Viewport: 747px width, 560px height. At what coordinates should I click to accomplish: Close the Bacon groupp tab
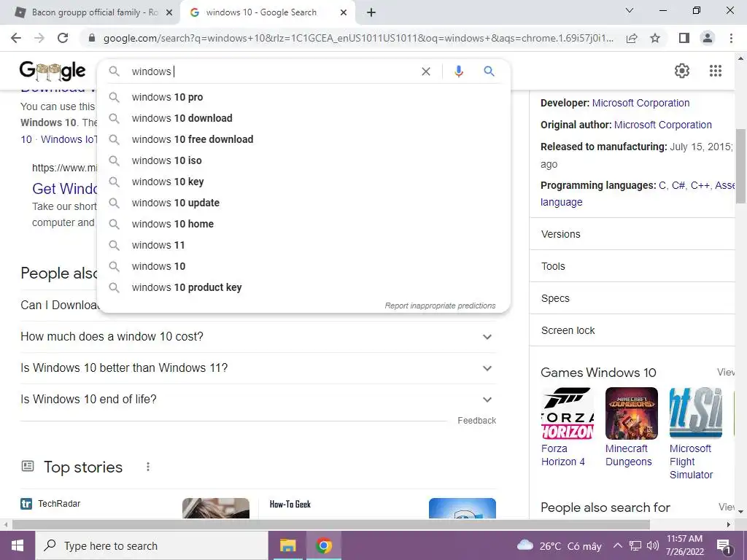coord(169,12)
